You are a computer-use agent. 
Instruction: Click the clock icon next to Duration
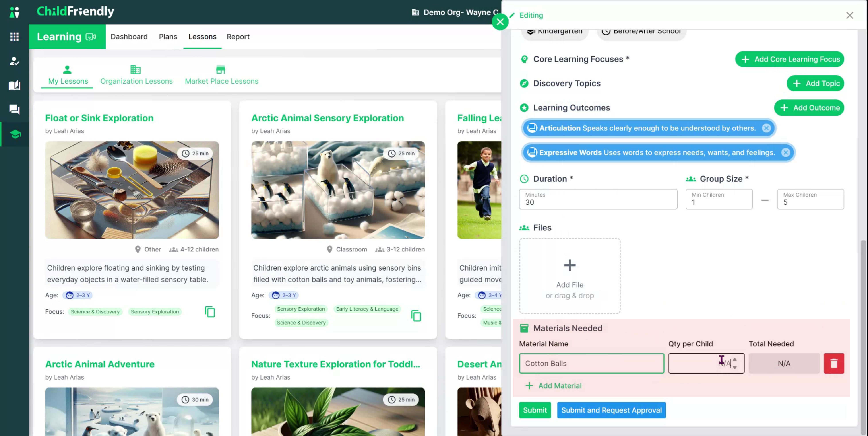[524, 179]
